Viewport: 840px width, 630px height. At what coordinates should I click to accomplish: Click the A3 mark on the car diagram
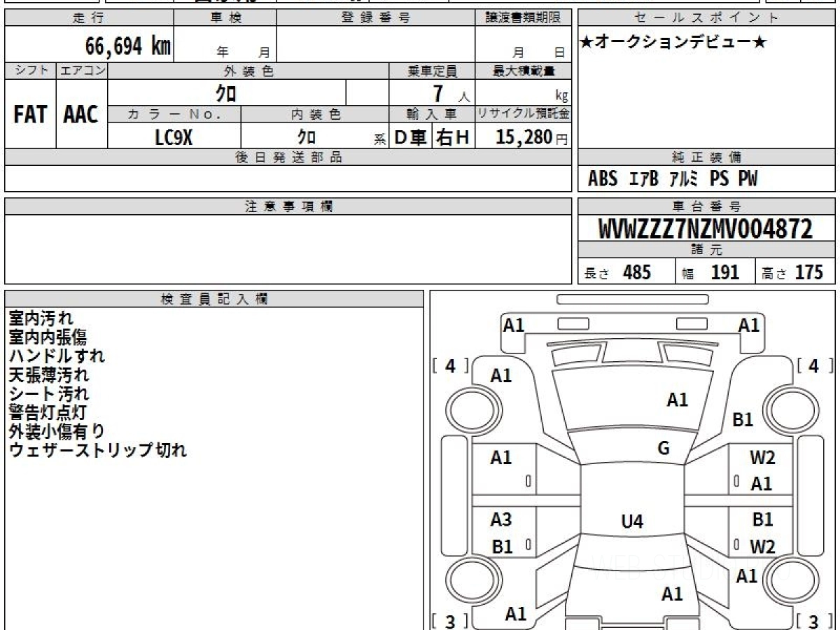(501, 519)
